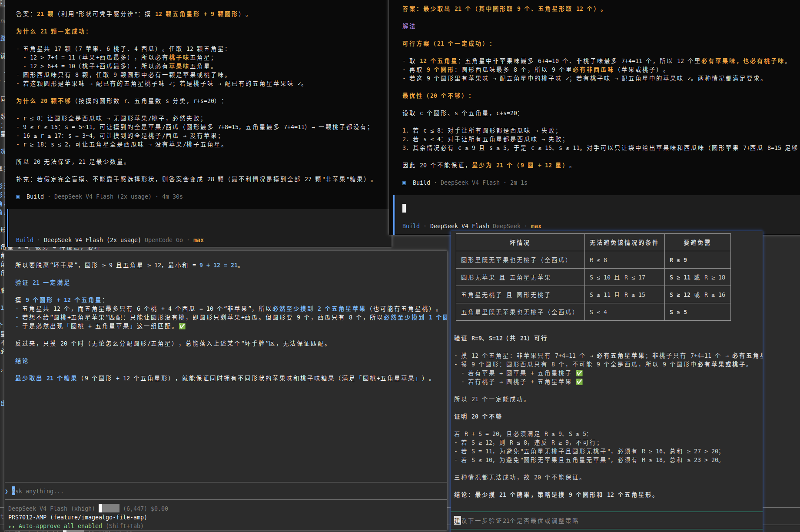The width and height of the screenshot is (800, 532).
Task: Click the context usage bar beside DeepSeek V4 Flash (xhigh)
Action: pos(109,509)
